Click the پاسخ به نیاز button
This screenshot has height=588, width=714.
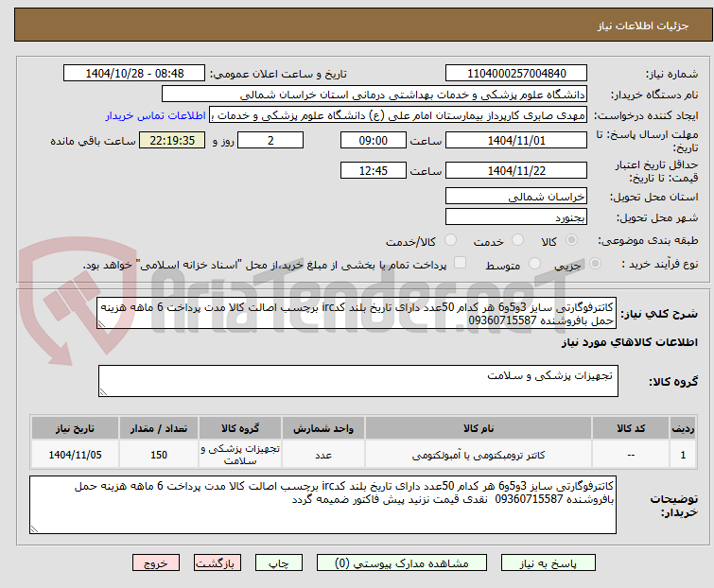click(549, 563)
